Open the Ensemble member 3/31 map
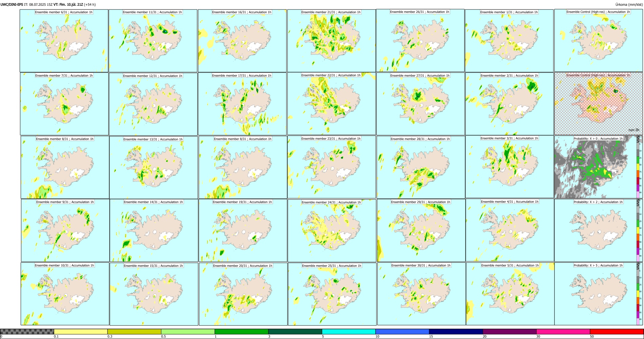 pyautogui.click(x=510, y=166)
